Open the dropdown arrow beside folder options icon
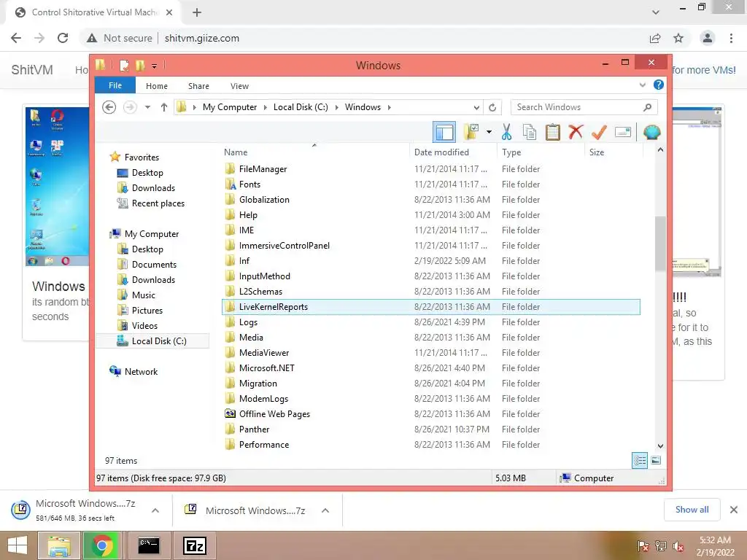 click(489, 132)
